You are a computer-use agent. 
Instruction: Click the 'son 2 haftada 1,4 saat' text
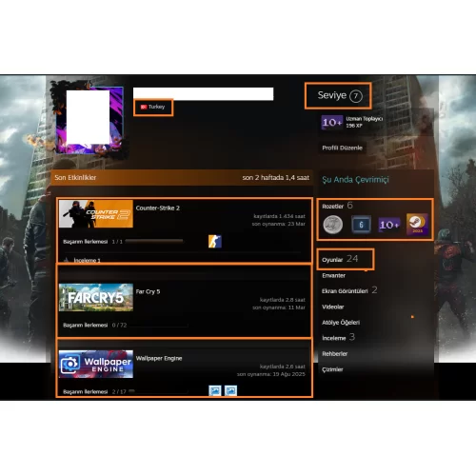276,178
